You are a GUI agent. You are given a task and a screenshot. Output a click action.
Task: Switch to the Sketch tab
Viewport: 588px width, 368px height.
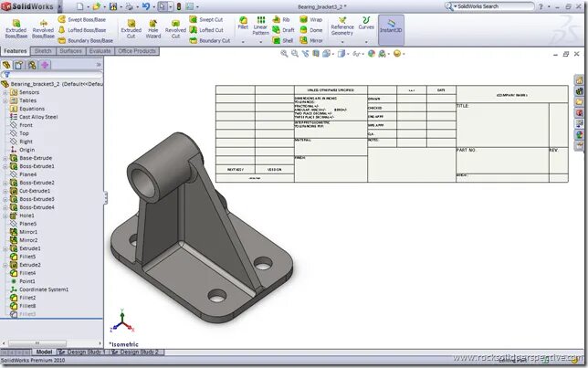(x=43, y=51)
